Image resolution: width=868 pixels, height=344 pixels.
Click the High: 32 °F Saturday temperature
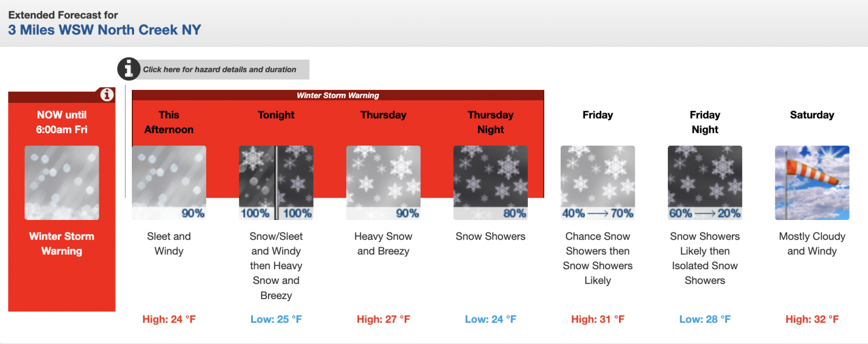click(812, 319)
